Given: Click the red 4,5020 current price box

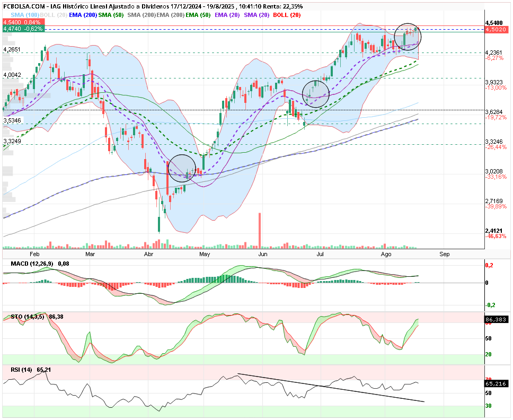Looking at the screenshot, I should point(496,30).
